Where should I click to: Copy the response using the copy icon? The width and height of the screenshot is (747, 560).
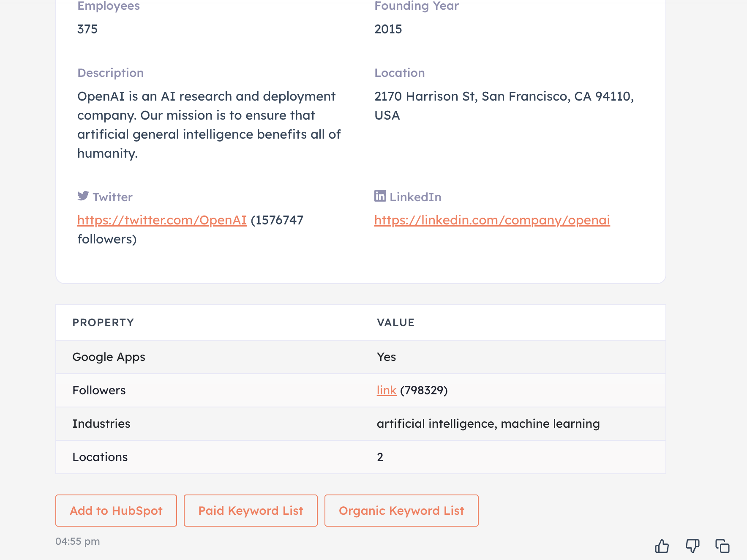click(722, 546)
